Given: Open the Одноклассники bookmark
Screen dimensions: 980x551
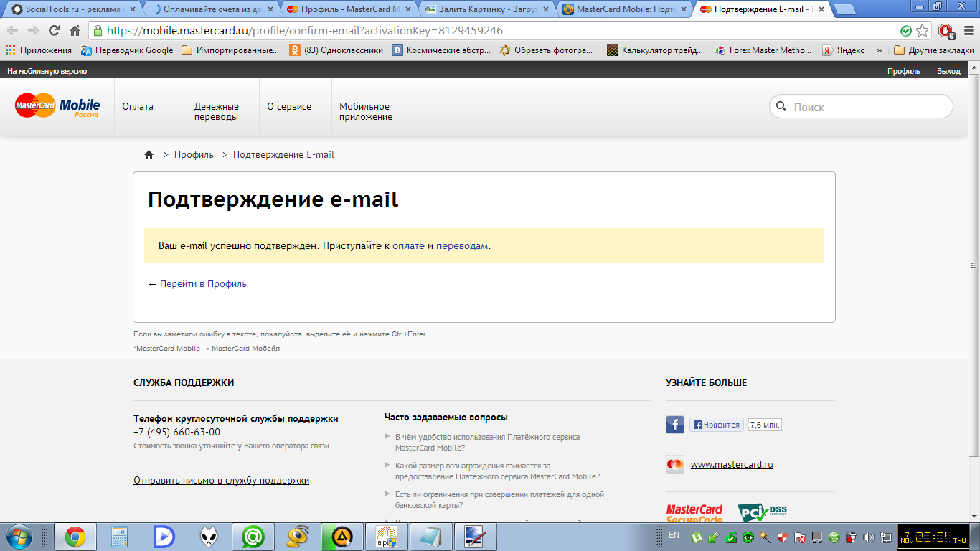Looking at the screenshot, I should pos(336,50).
